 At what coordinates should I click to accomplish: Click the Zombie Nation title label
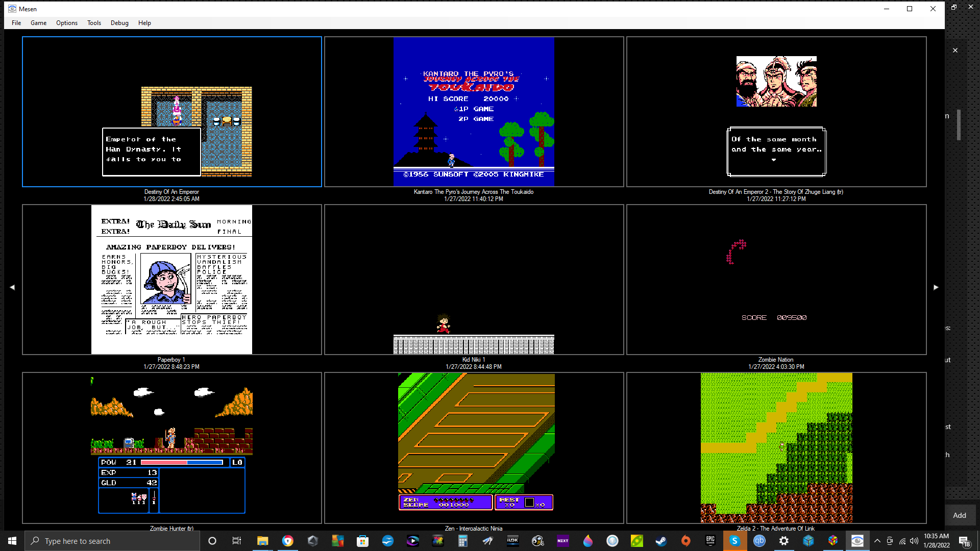point(776,360)
